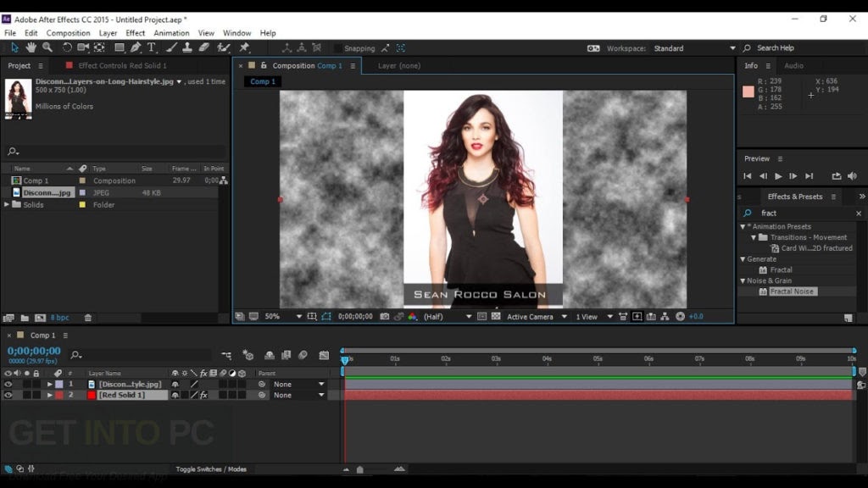Image resolution: width=868 pixels, height=488 pixels.
Task: Delete selected item with trash icon
Action: [x=87, y=318]
